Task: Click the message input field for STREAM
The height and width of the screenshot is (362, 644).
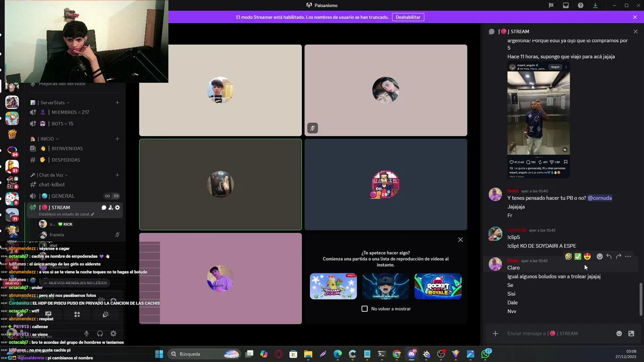Action: [x=558, y=333]
